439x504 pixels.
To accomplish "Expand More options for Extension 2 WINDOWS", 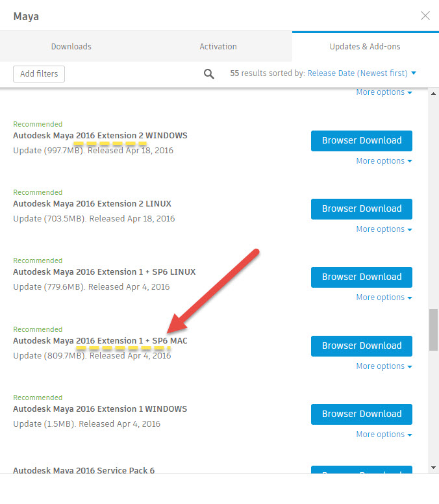I will click(x=384, y=160).
